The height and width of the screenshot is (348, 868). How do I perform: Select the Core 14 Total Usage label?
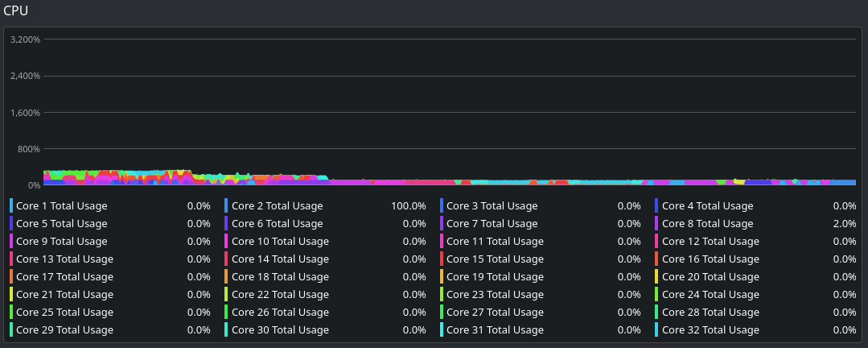[x=280, y=259]
